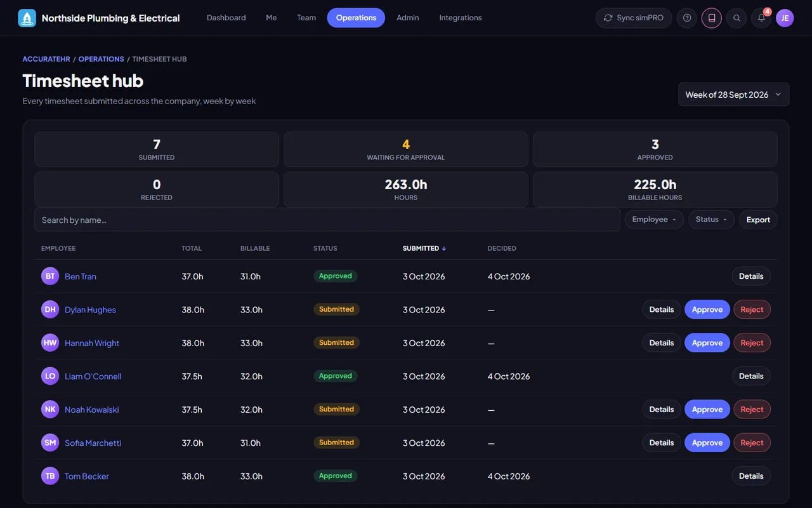This screenshot has width=812, height=508.
Task: Open the notifications bell
Action: [x=761, y=18]
